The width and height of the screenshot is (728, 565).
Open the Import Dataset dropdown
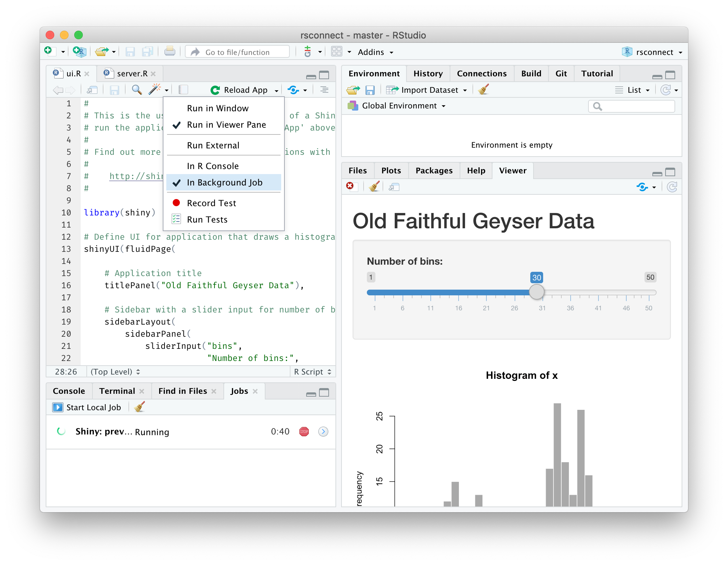pyautogui.click(x=429, y=90)
